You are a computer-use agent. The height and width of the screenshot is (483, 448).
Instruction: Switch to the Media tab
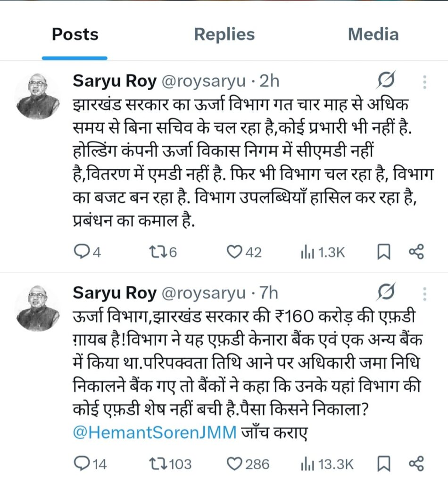(373, 34)
